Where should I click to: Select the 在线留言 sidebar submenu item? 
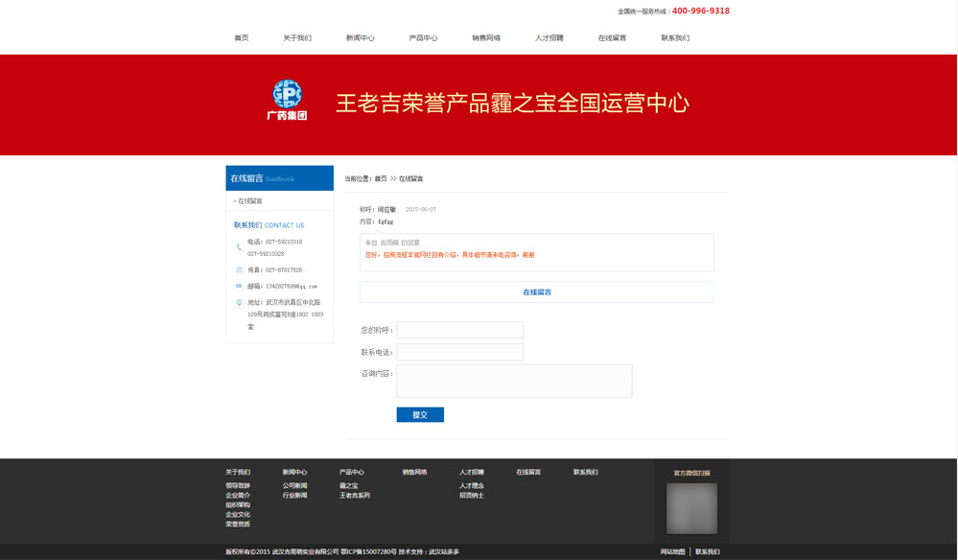(250, 201)
